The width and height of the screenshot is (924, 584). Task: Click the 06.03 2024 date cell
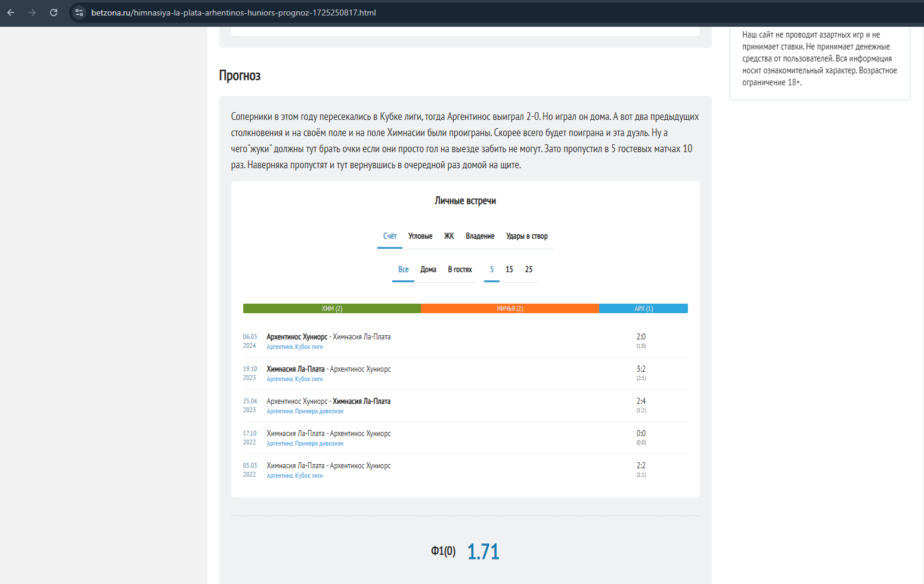(250, 341)
